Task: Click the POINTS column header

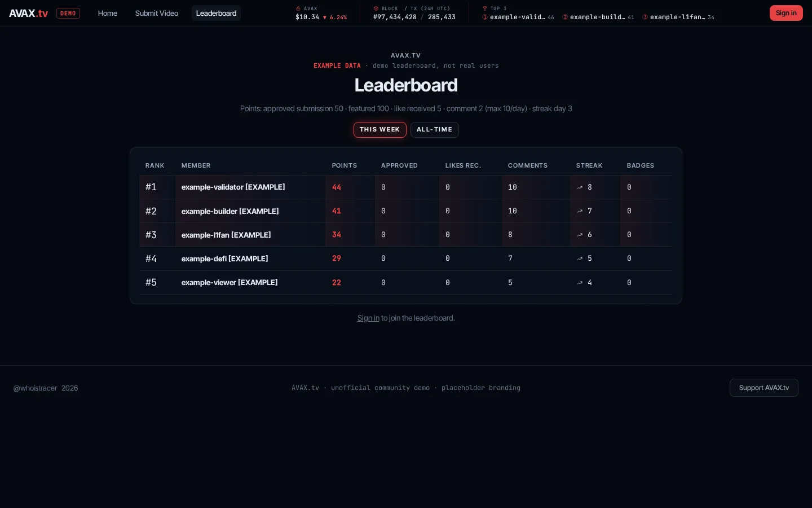Action: pyautogui.click(x=345, y=166)
